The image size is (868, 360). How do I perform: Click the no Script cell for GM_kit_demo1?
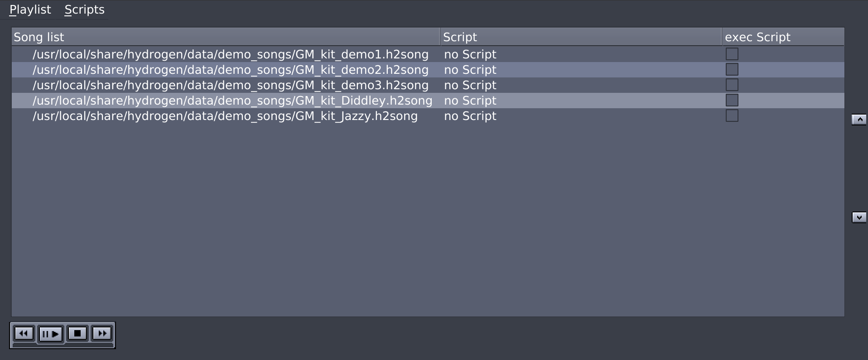point(470,54)
